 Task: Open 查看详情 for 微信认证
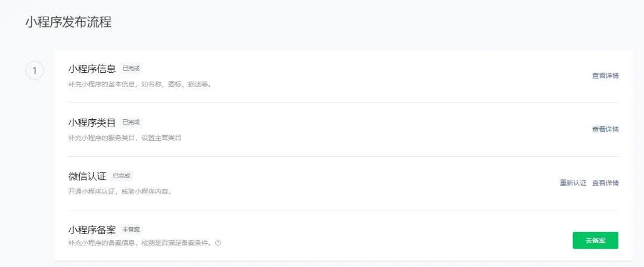(x=605, y=183)
